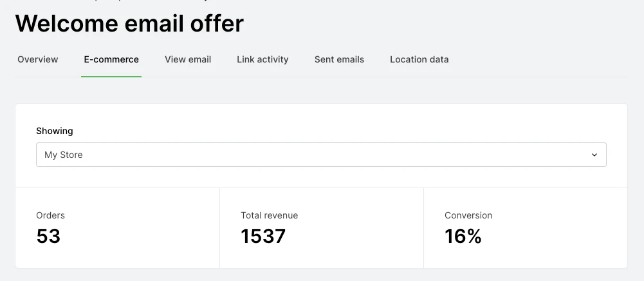Switch to the Location data tab
Viewport: 644px width, 281px height.
click(x=419, y=59)
